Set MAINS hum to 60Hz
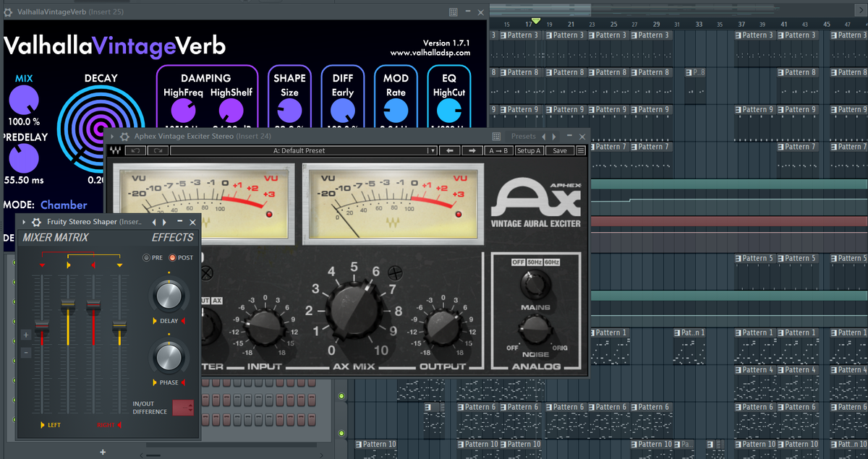The width and height of the screenshot is (868, 459). click(552, 262)
